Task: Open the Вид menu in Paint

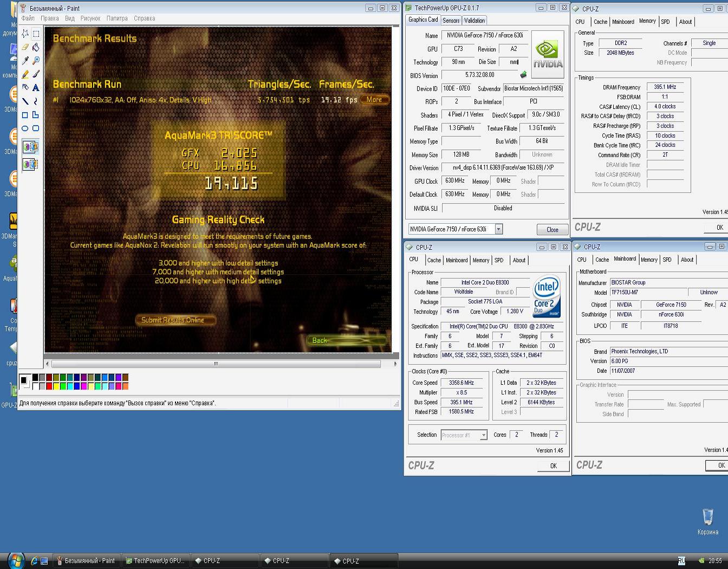Action: click(x=70, y=18)
